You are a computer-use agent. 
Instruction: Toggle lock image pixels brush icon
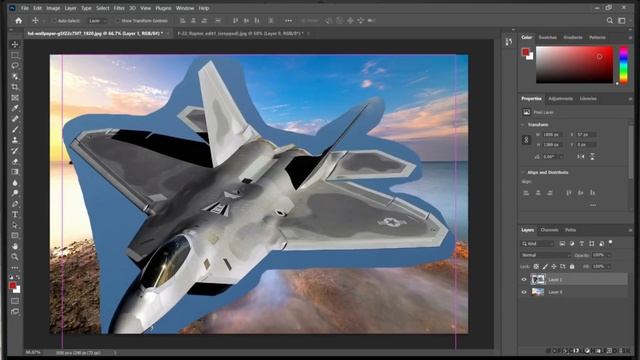(x=545, y=267)
